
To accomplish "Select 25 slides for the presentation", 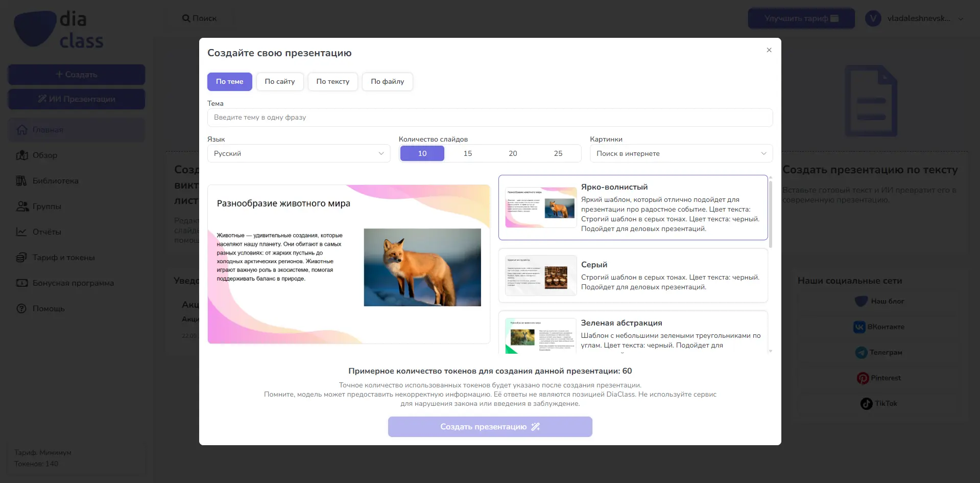I will tap(558, 153).
